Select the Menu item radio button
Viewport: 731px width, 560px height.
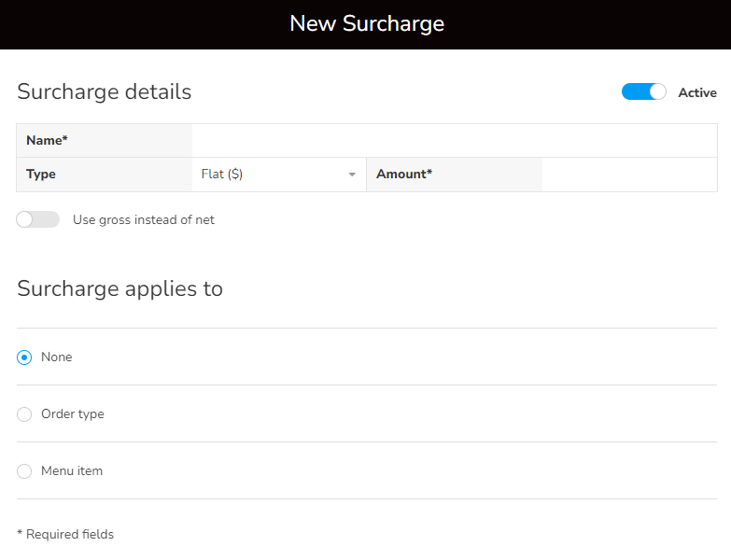pos(24,471)
